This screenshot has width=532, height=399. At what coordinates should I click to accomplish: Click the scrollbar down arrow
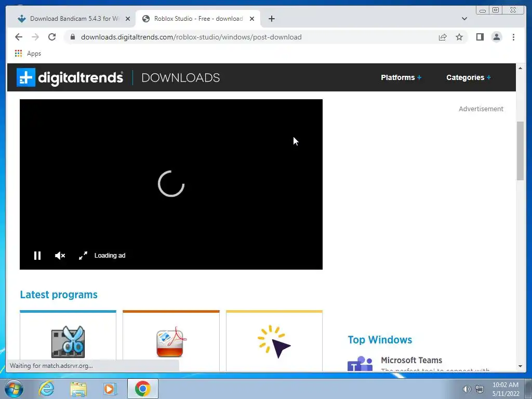(520, 366)
